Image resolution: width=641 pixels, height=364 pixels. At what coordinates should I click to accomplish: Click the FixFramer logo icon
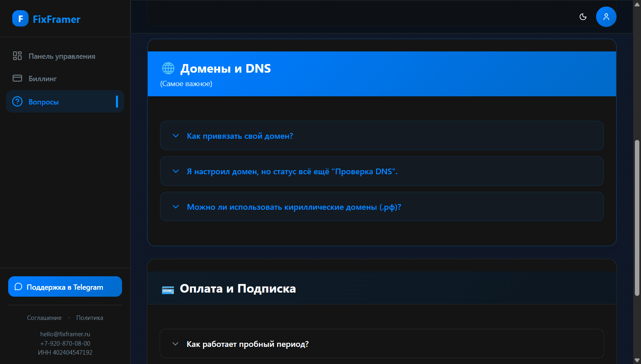[20, 19]
